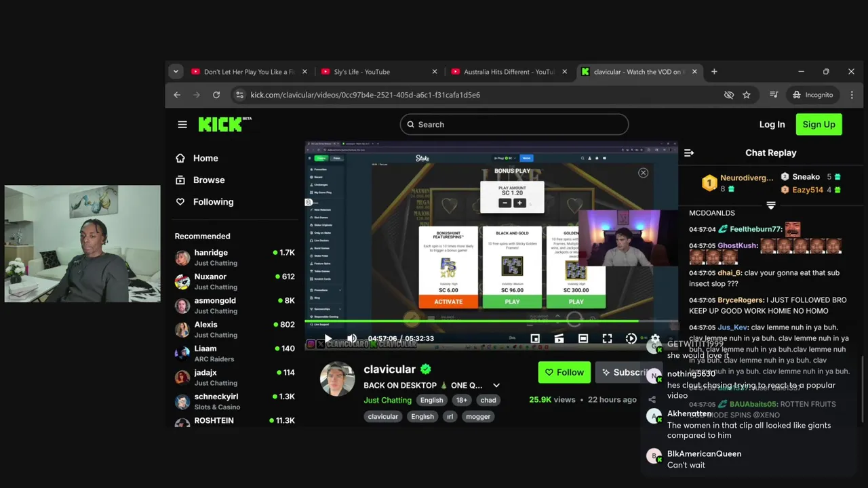Go back in browser history

coord(177,95)
